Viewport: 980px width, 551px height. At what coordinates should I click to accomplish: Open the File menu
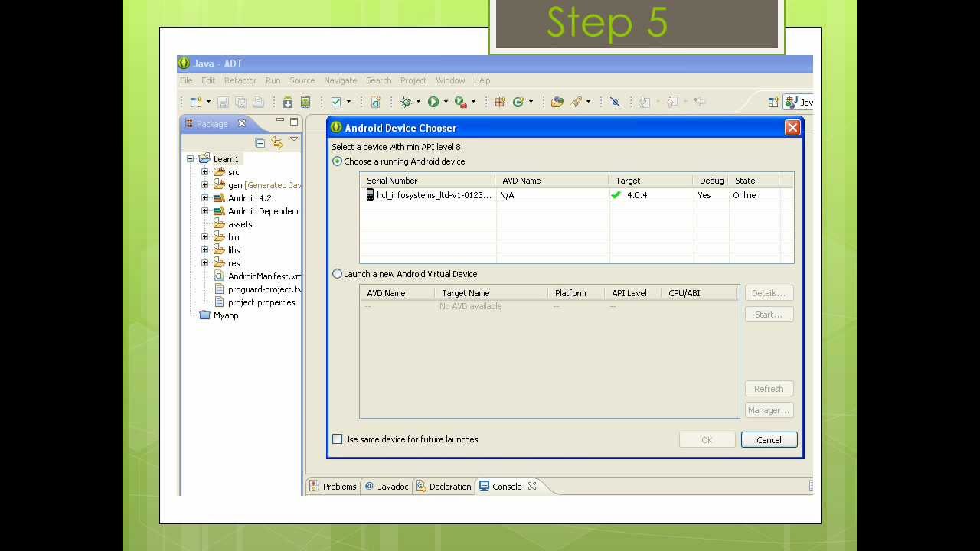186,80
